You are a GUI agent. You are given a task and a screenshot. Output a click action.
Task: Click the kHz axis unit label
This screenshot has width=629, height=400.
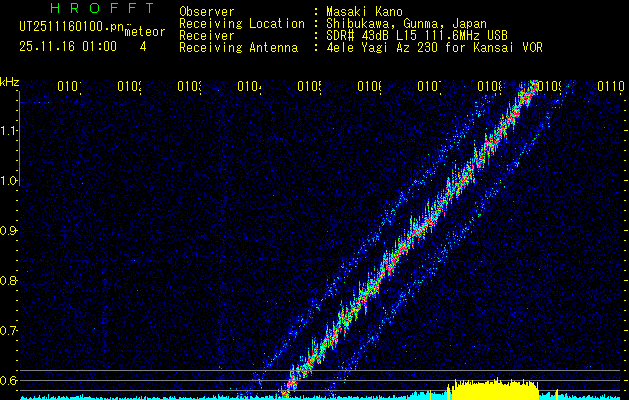point(10,83)
